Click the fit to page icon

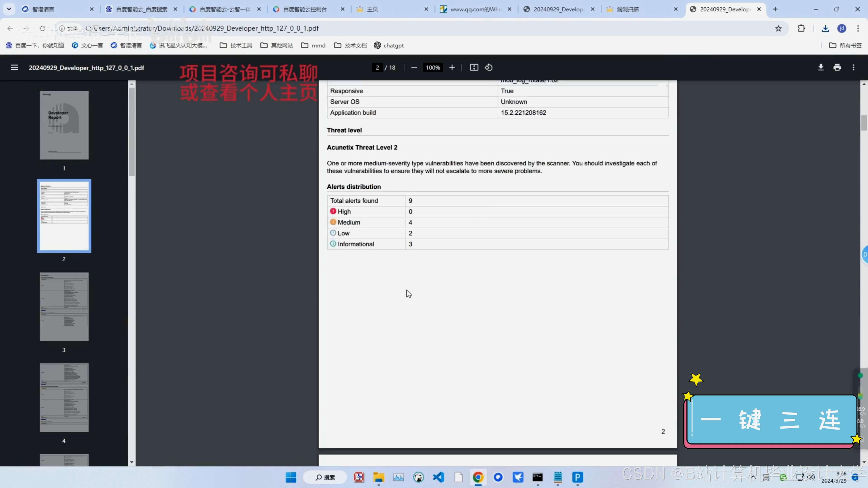474,67
